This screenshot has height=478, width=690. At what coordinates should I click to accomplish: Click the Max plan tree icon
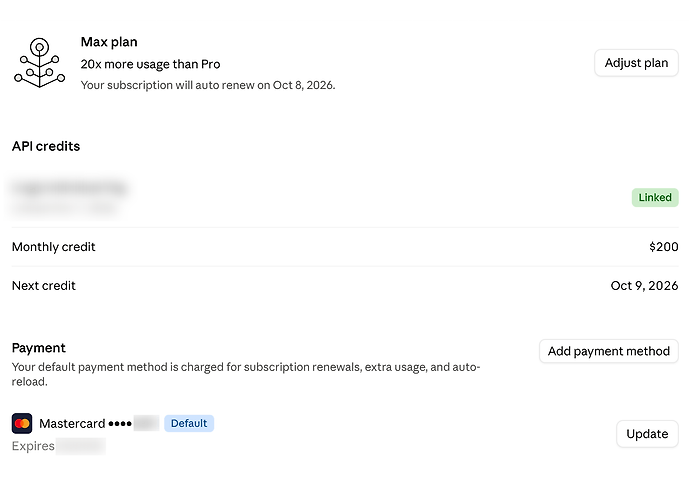tap(40, 63)
